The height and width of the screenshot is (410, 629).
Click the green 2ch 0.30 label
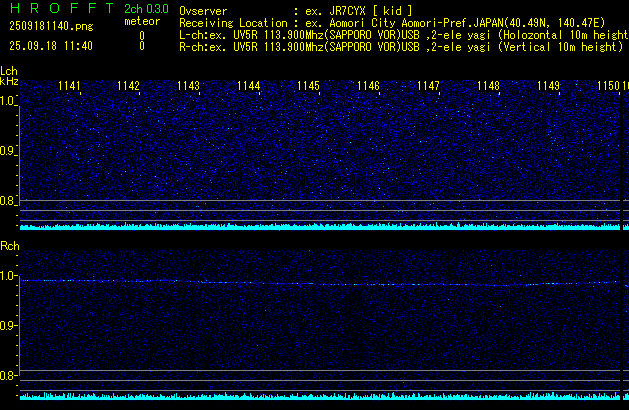pyautogui.click(x=146, y=8)
